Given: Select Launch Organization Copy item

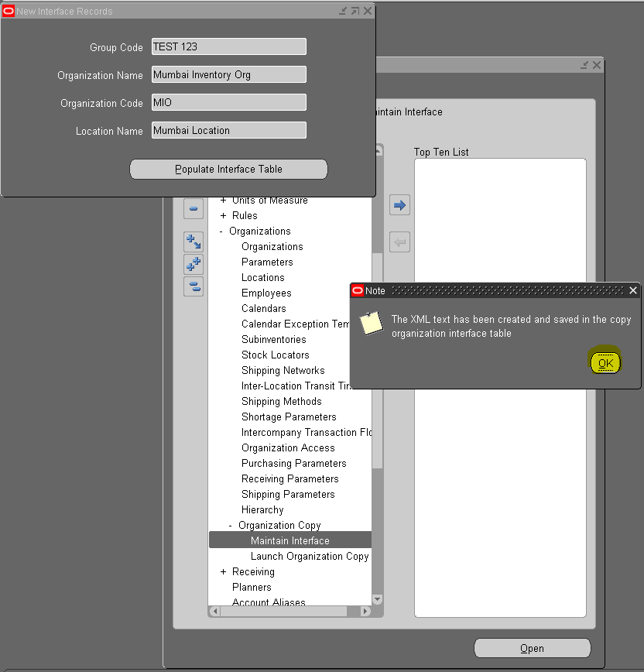Looking at the screenshot, I should (310, 557).
